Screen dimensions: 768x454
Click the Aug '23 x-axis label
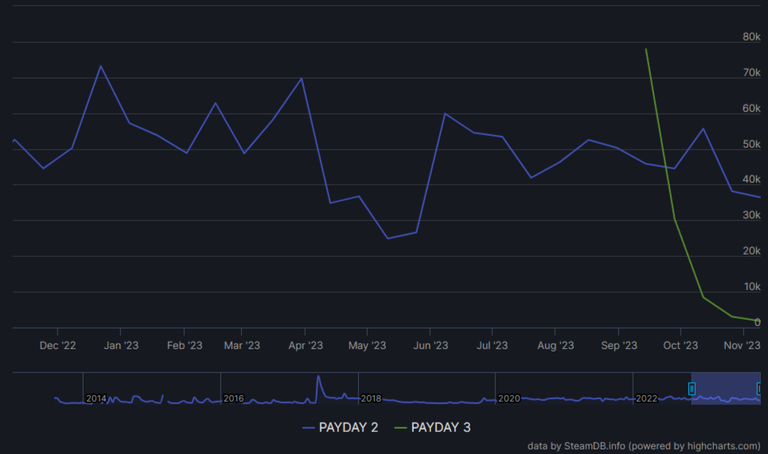(x=555, y=345)
